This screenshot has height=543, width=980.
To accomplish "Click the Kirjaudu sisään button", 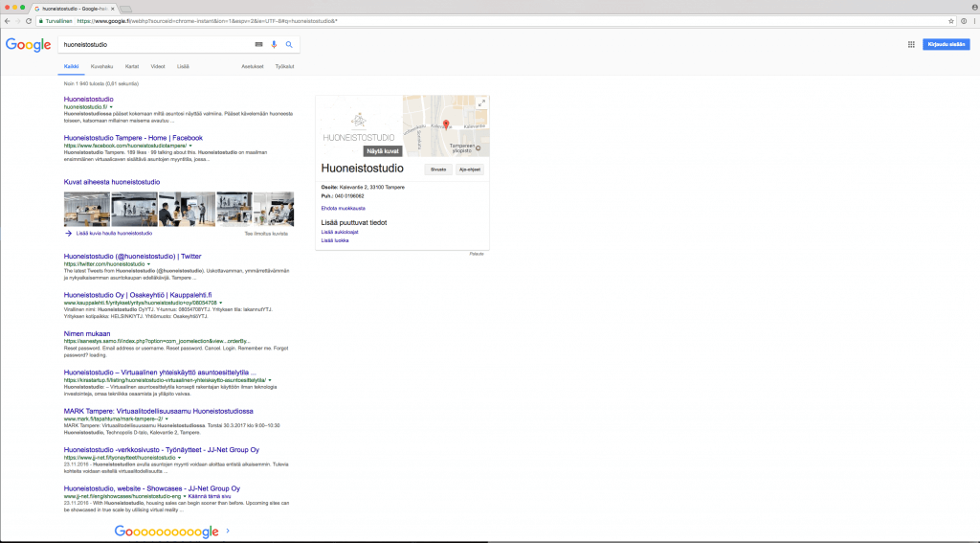I will point(947,44).
